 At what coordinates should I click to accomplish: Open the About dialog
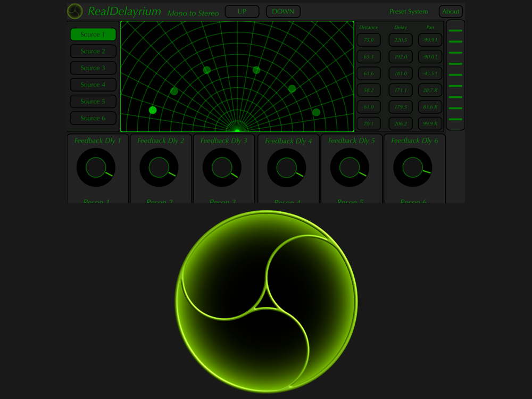point(451,12)
